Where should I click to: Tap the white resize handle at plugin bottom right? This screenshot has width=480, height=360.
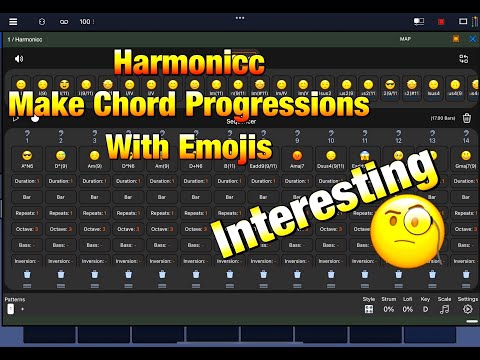(x=472, y=321)
